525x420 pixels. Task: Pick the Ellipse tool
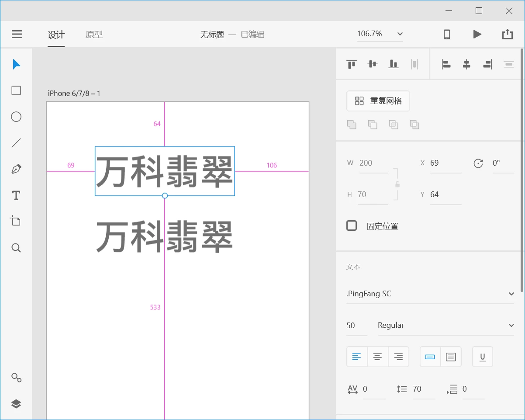pyautogui.click(x=16, y=117)
